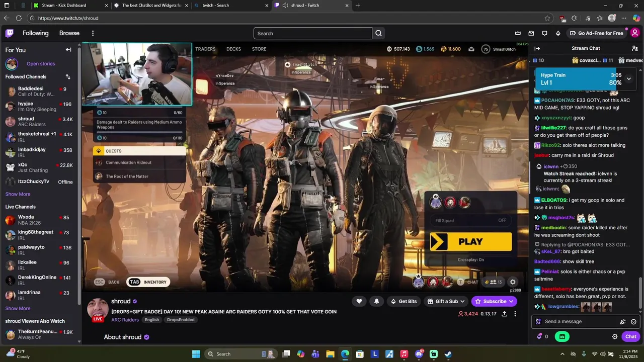
Task: Click the search magnifier button
Action: [x=379, y=33]
